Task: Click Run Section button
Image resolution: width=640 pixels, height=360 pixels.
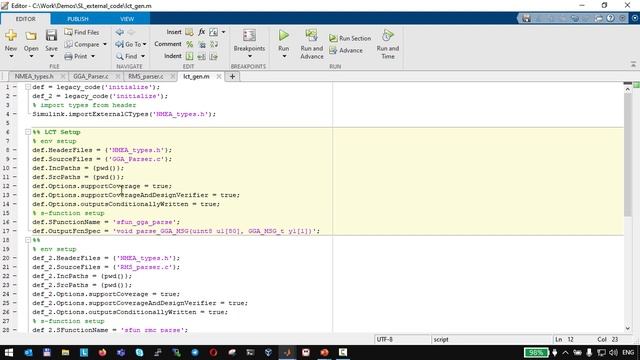Action: coord(350,38)
